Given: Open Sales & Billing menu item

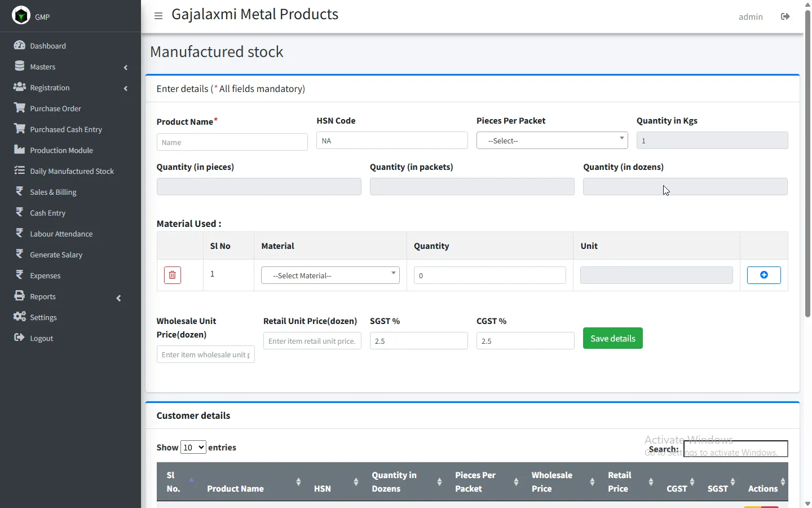Looking at the screenshot, I should coord(53,192).
